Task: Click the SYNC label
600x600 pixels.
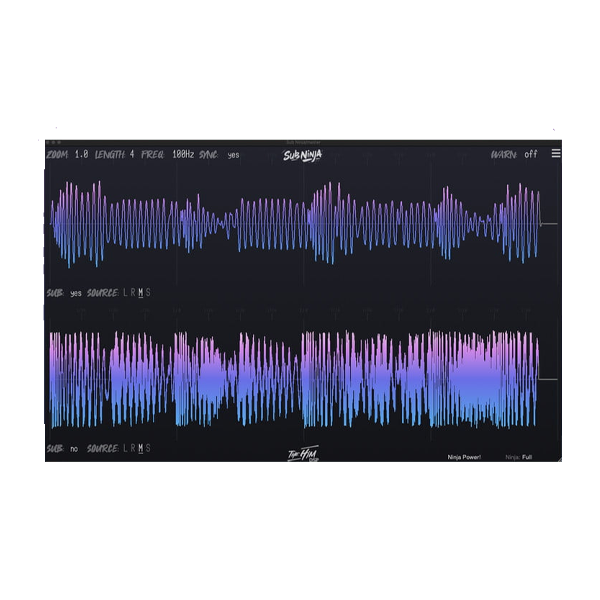Action: 209,155
